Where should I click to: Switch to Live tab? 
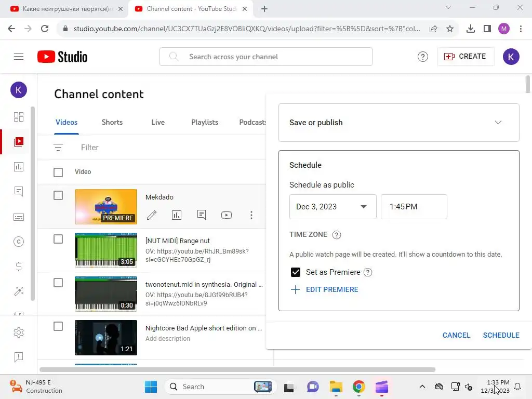(158, 122)
